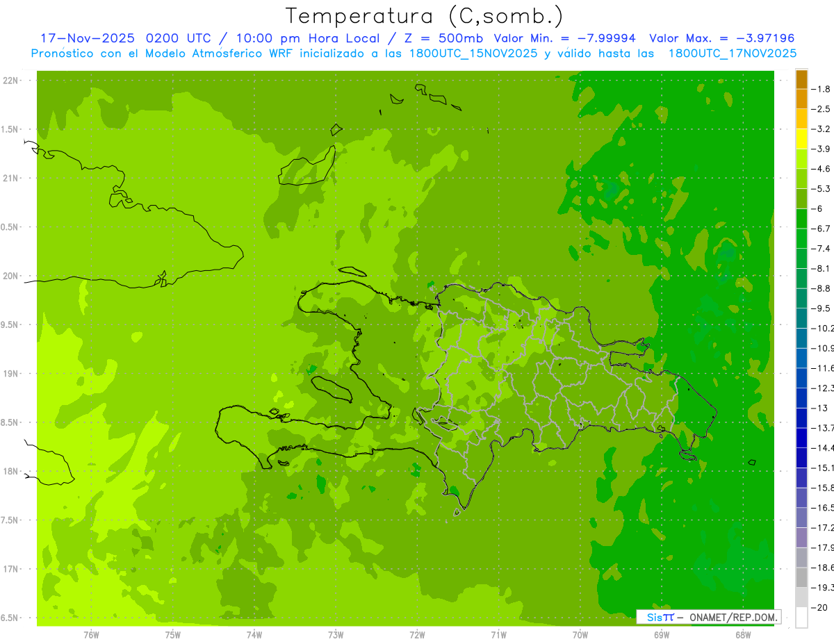Click the '19N' latitude axis label
Screen dimensions: 834x644
pos(10,374)
